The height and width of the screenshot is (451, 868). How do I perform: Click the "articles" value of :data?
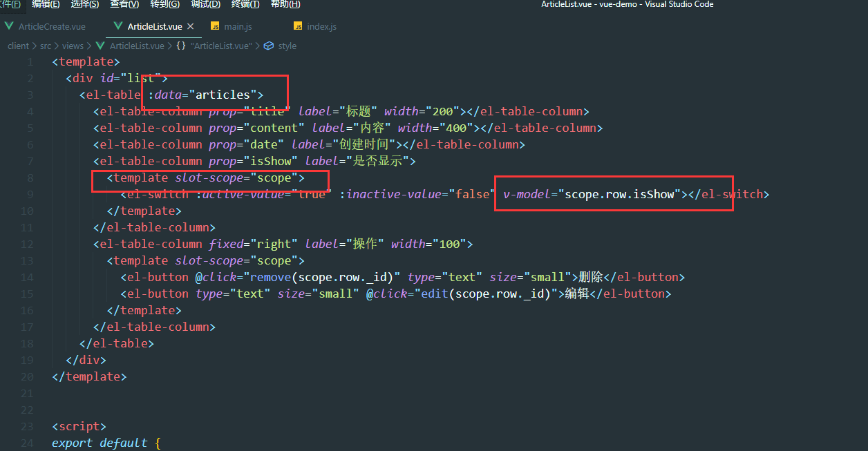[x=223, y=95]
